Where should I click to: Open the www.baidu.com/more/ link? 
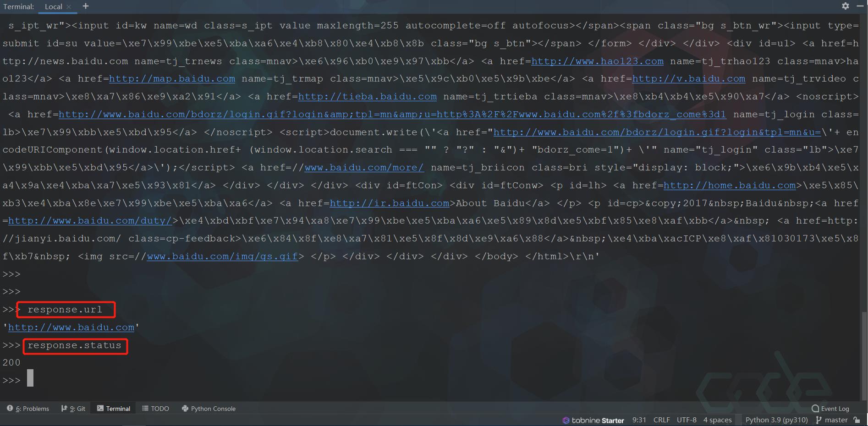pyautogui.click(x=364, y=168)
